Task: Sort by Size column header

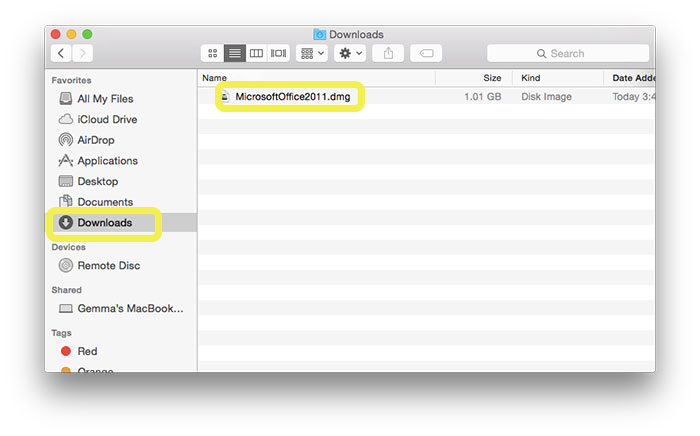Action: point(492,78)
